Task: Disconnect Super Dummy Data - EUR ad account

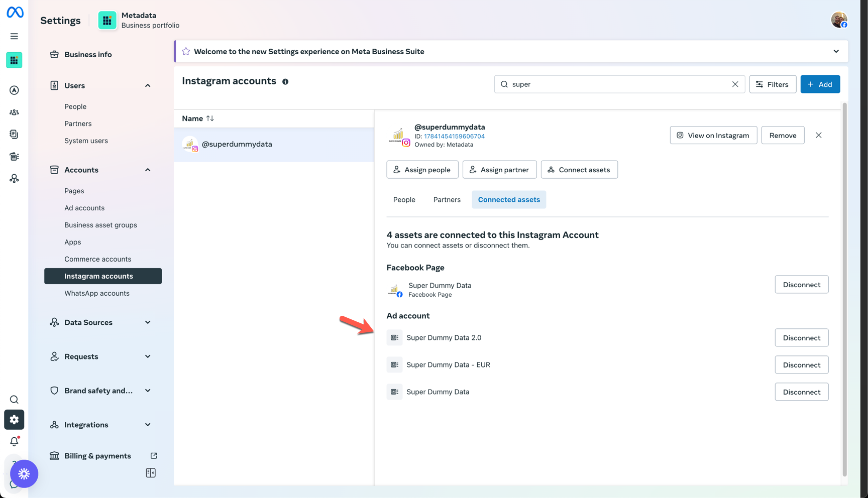Action: tap(801, 365)
